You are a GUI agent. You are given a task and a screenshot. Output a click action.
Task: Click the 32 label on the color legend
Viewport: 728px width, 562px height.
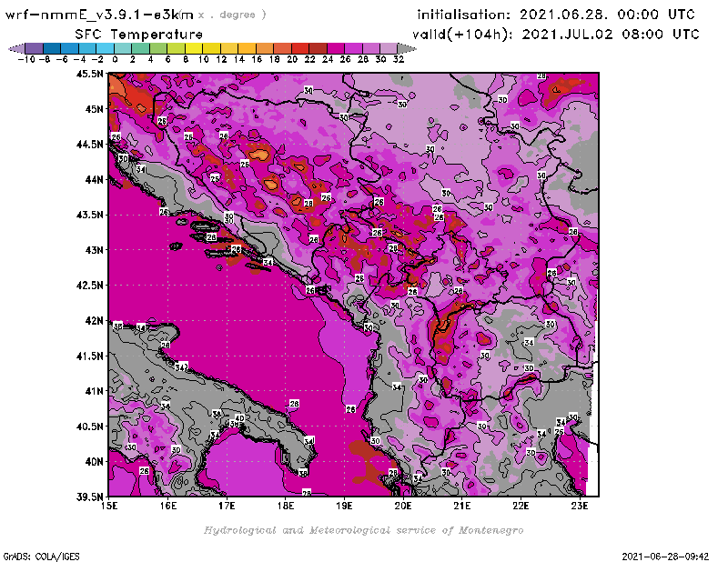(399, 59)
